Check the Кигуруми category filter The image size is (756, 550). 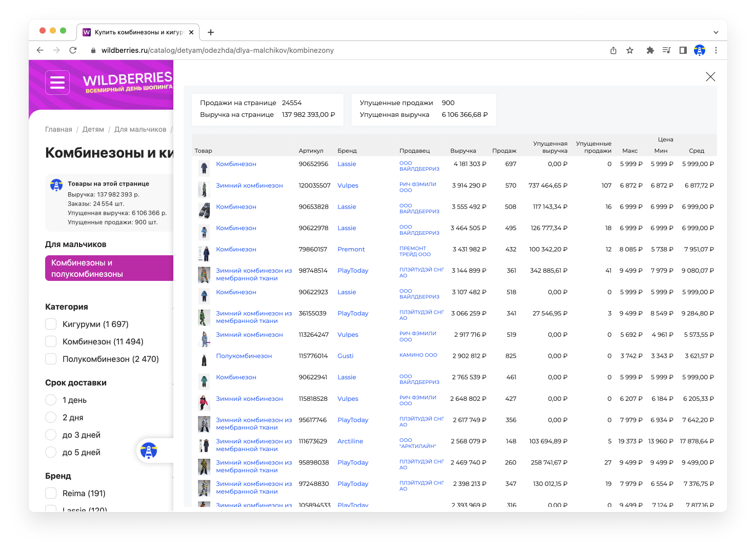(51, 324)
